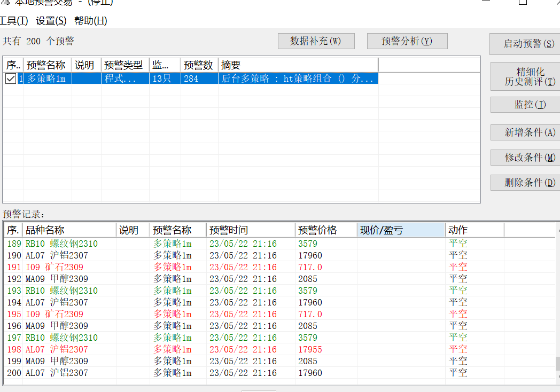
Task: Sort by 预警名称 column in upper list
Action: (x=48, y=65)
